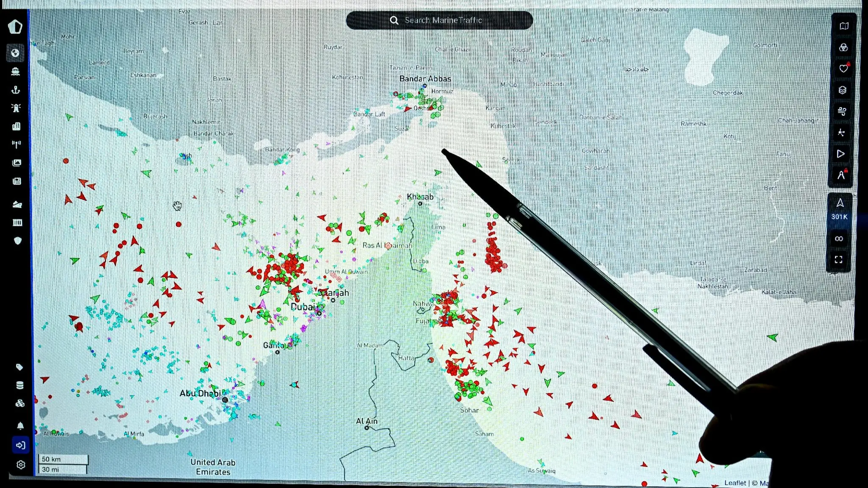Click the notifications bell icon

pyautogui.click(x=20, y=425)
